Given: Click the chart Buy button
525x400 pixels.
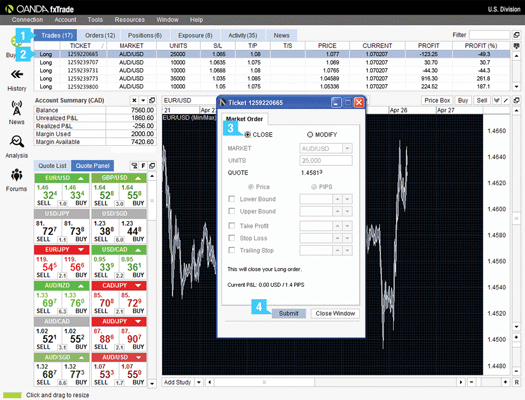Looking at the screenshot, I should pos(463,100).
